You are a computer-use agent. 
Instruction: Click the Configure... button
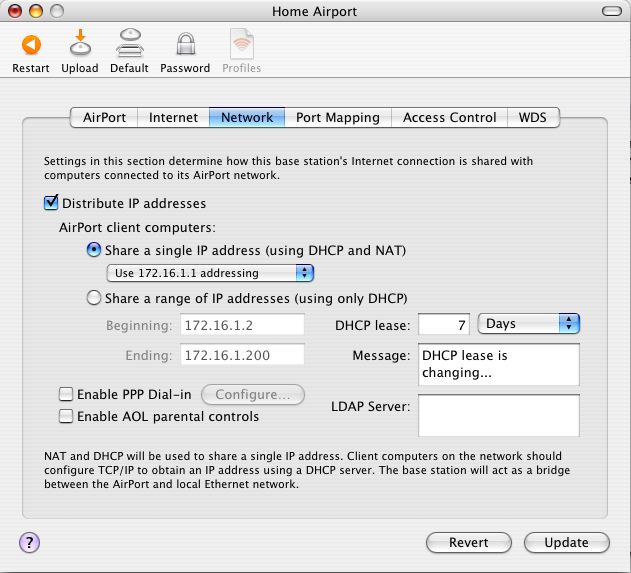click(x=253, y=394)
